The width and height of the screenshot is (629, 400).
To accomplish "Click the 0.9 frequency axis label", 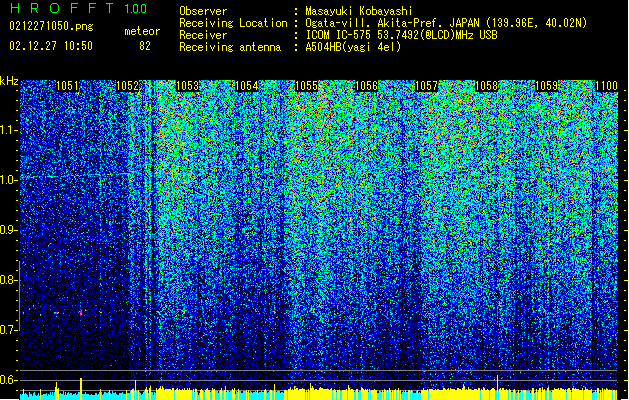I will coord(9,230).
